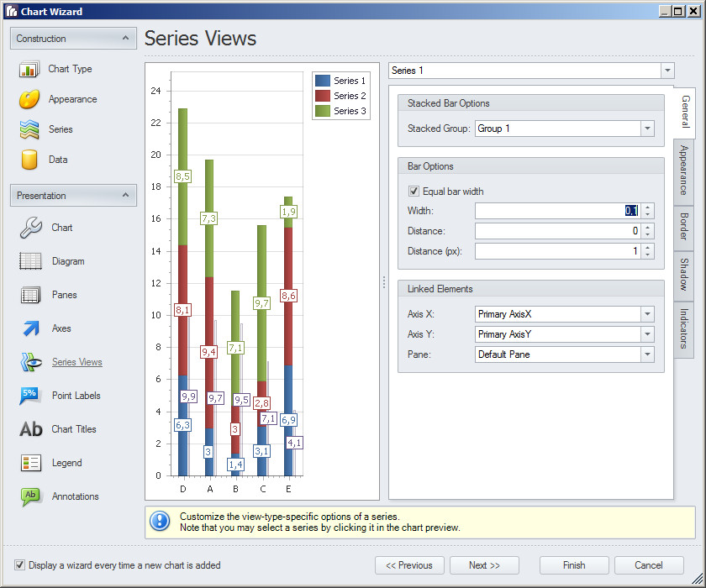Toggle Display a wizard every time checkbox
The width and height of the screenshot is (706, 588).
pyautogui.click(x=19, y=565)
